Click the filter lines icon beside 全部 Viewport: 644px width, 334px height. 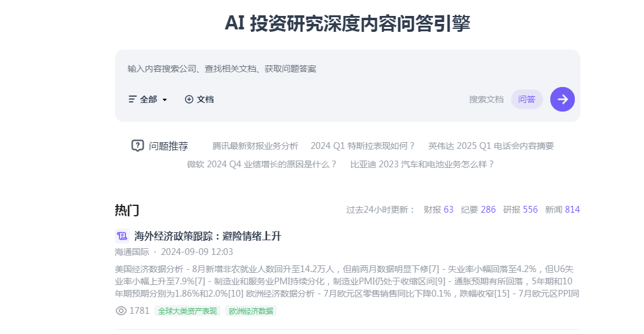point(132,99)
